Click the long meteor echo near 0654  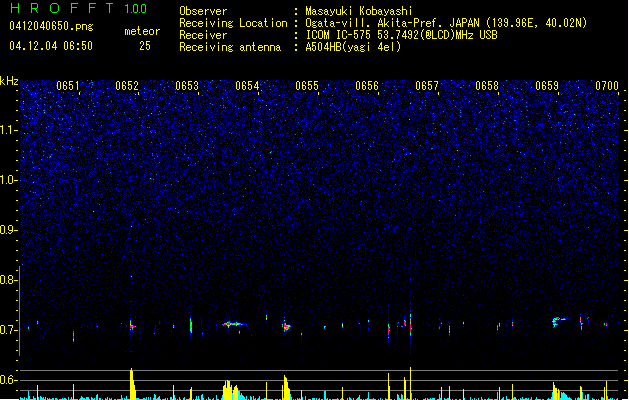pos(234,324)
